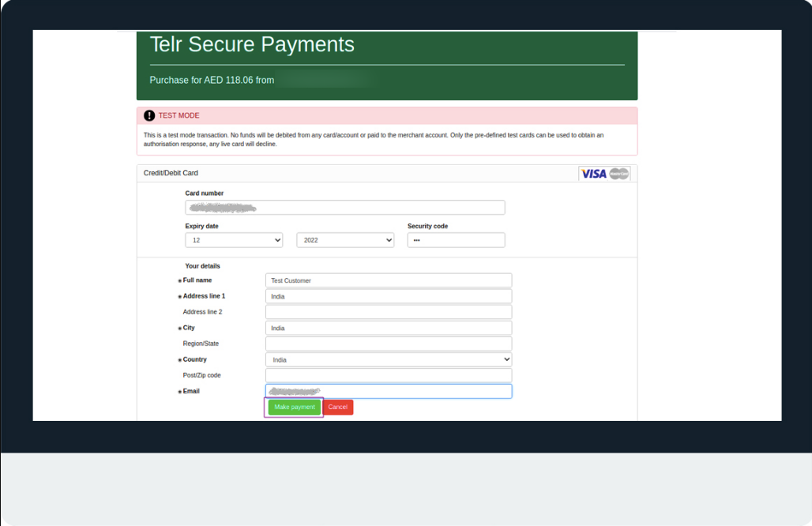Click the "Purchase for AED 118.06 from" text
Screen dimensions: 812x526
point(212,81)
